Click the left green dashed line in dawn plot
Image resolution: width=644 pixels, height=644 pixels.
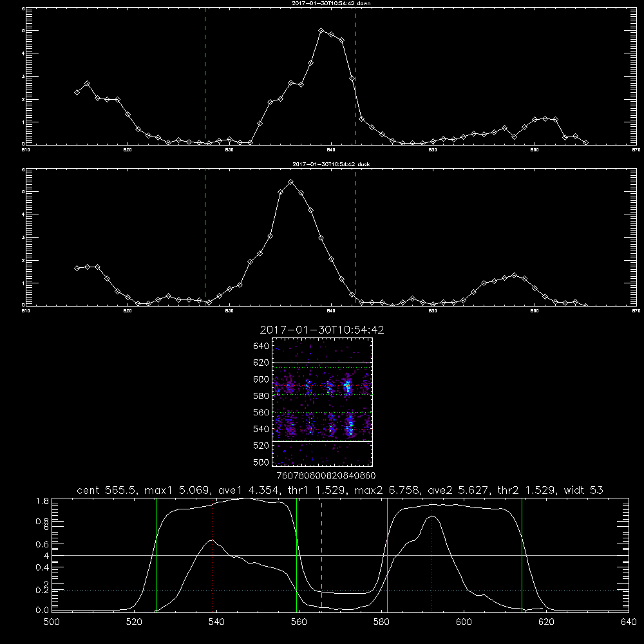[x=205, y=76]
